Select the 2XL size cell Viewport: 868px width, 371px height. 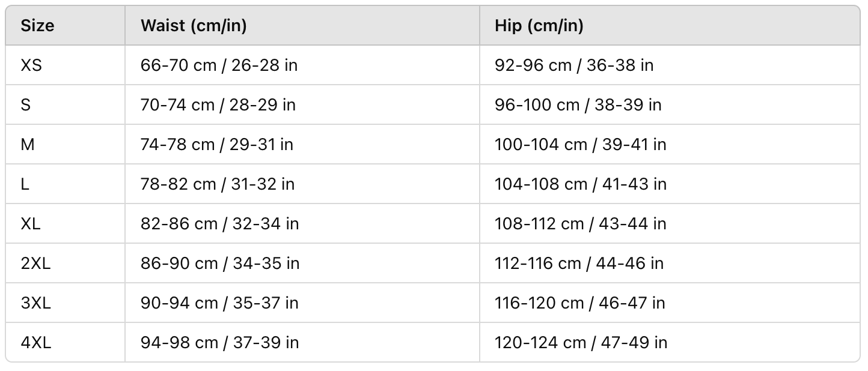coord(35,263)
